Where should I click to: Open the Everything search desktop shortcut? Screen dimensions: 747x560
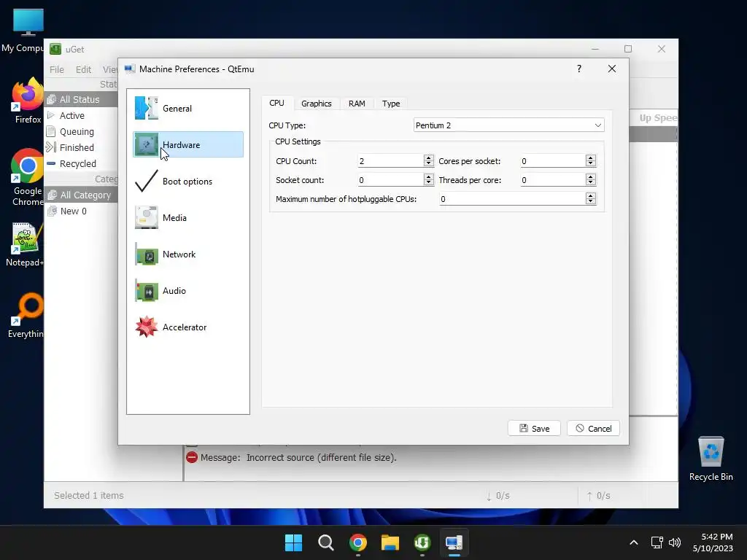(x=27, y=316)
